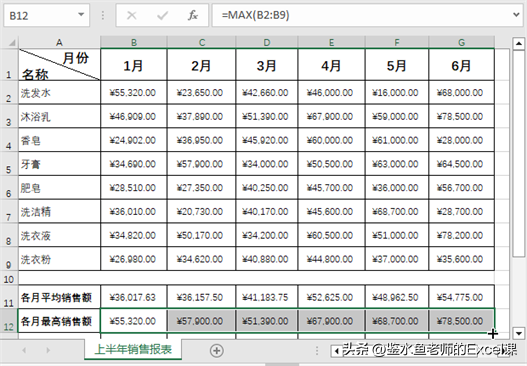Click the Select All corner triangle
This screenshot has width=527, height=366.
coord(12,43)
